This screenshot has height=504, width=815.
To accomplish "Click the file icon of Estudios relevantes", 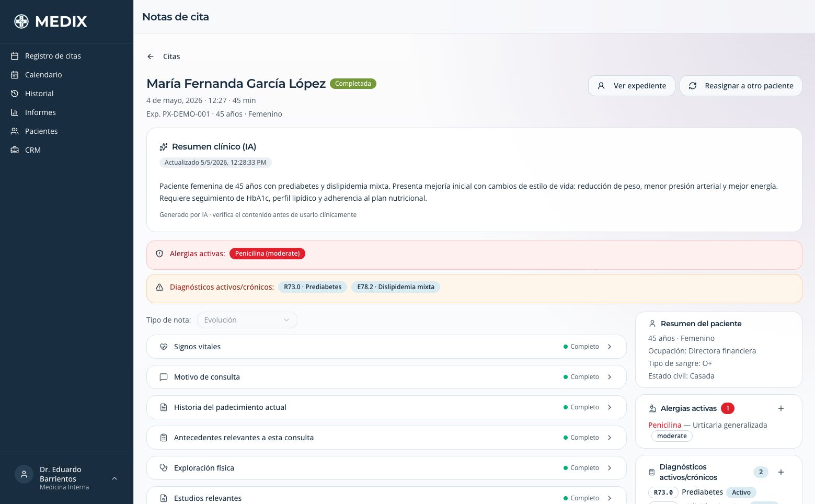I will (164, 498).
